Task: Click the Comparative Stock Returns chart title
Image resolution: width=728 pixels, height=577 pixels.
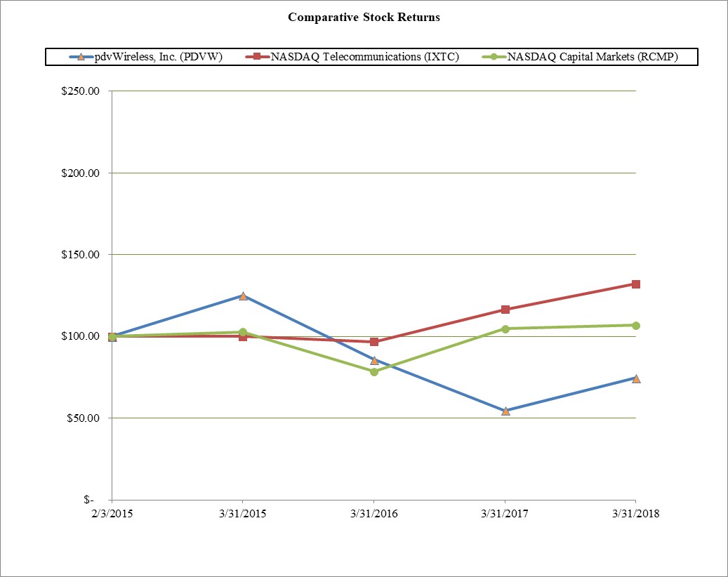Action: [x=364, y=18]
